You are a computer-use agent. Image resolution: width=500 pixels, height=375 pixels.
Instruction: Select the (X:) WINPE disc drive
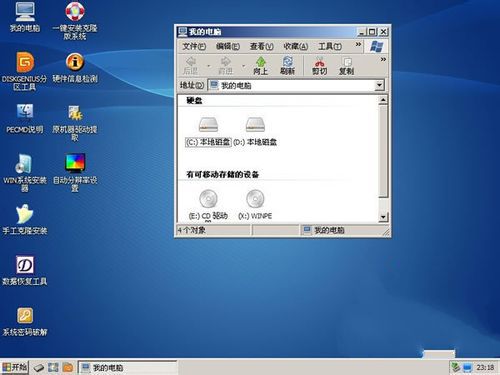(x=255, y=204)
